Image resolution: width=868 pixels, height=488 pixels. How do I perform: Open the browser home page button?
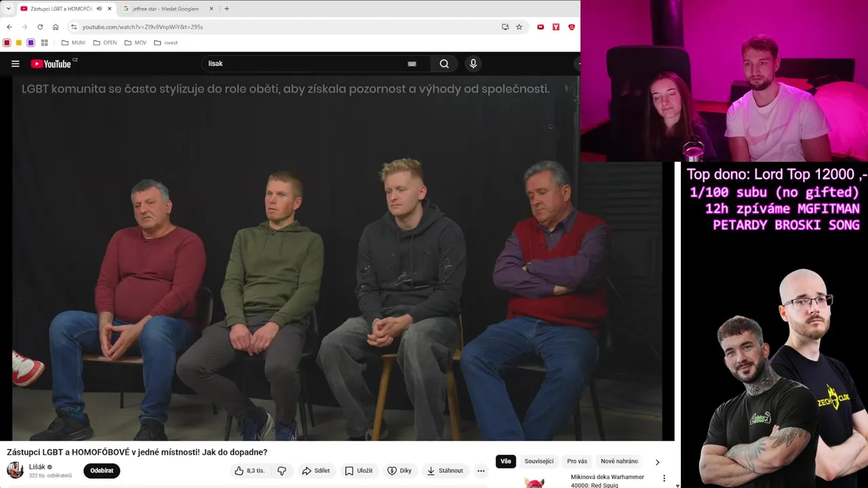[56, 27]
